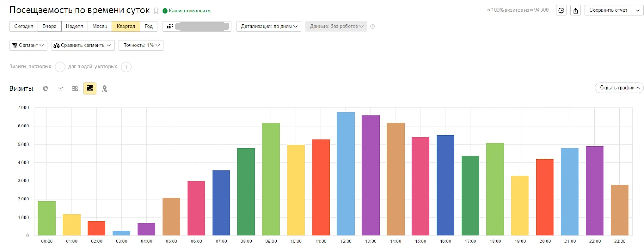The width and height of the screenshot is (644, 250).
Task: Click the tallest light blue bar at 12:00
Action: point(346,174)
